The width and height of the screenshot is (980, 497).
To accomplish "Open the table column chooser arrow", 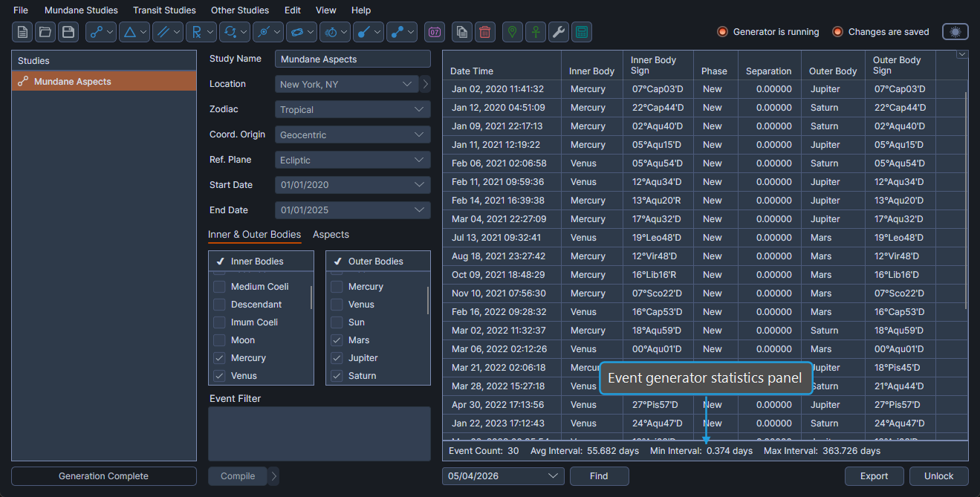I will pos(962,54).
